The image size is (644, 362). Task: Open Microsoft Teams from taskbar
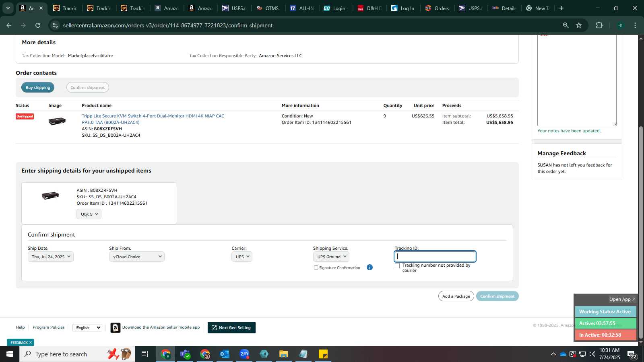[185, 354]
